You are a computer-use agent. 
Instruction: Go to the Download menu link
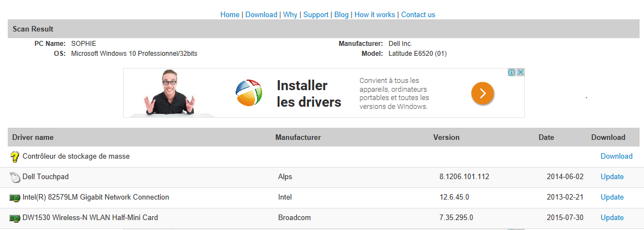coord(261,15)
